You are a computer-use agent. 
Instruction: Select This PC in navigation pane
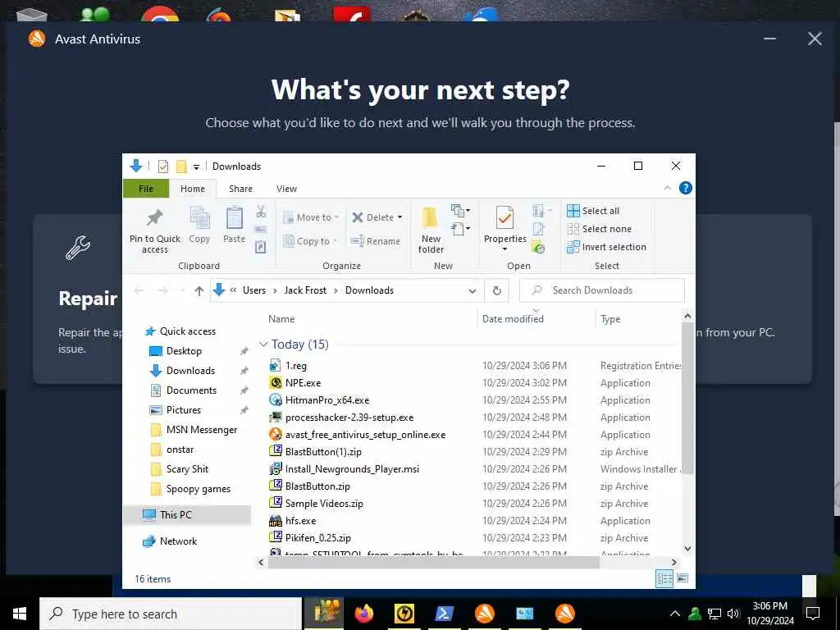click(x=176, y=515)
